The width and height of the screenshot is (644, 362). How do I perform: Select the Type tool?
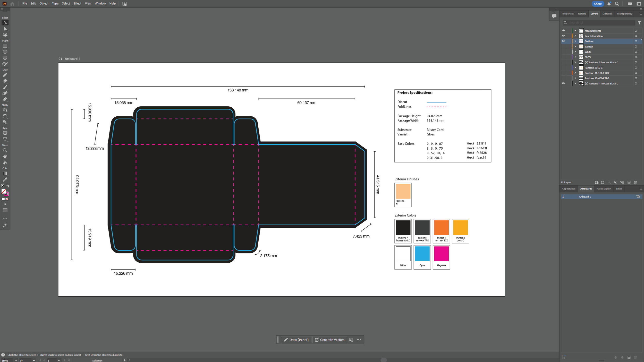[5, 139]
